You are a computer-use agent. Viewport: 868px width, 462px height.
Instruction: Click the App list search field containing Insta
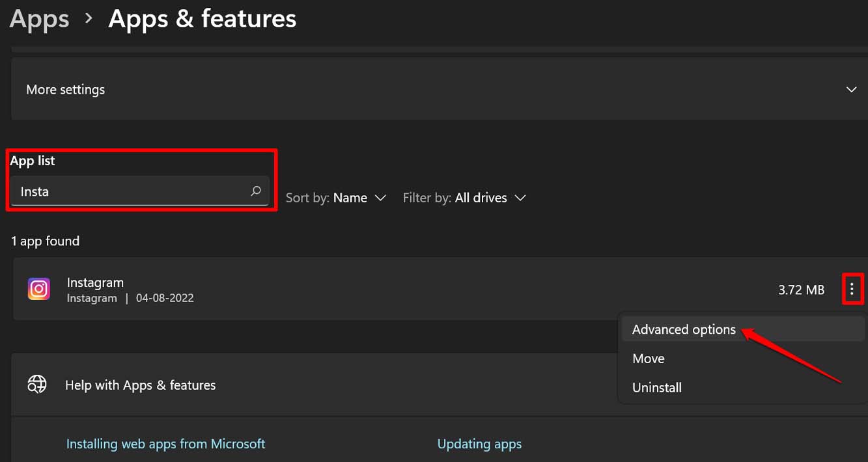[130, 191]
